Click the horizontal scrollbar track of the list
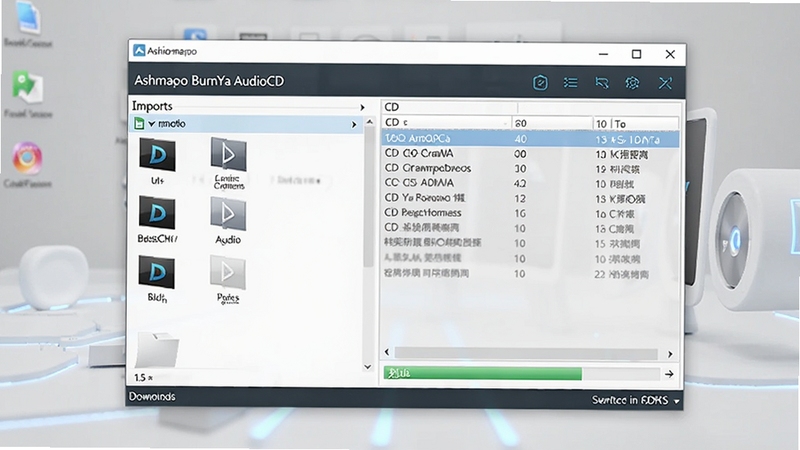The width and height of the screenshot is (800, 450). (526, 354)
